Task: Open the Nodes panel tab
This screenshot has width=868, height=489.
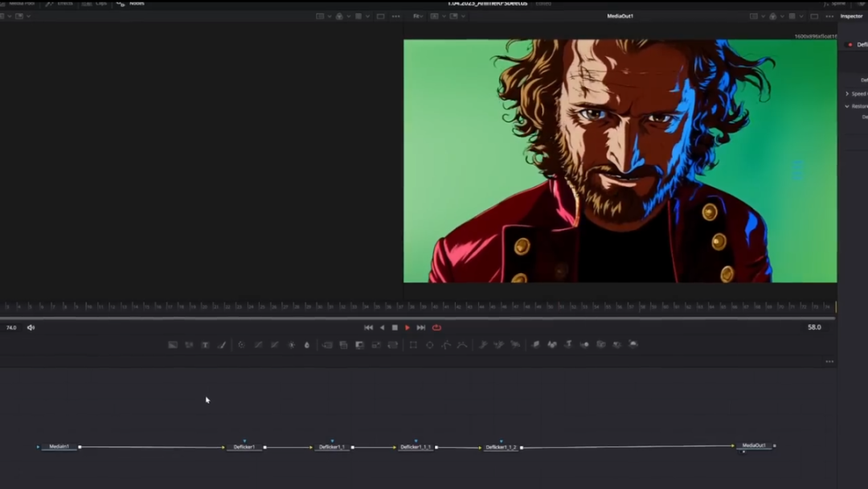Action: 131,3
